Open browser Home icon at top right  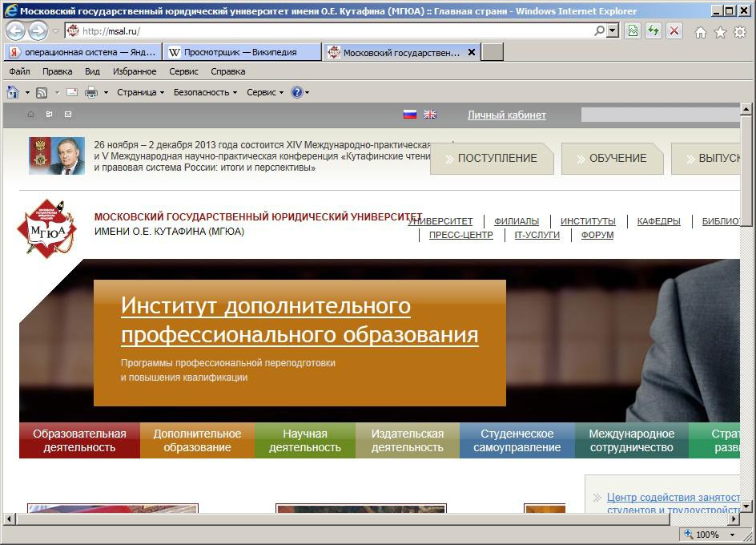coord(701,32)
